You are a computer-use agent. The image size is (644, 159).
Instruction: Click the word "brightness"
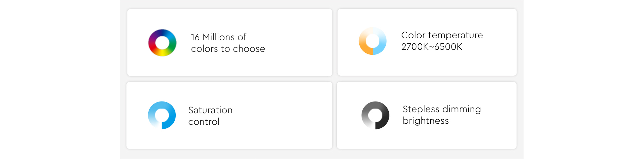(426, 121)
